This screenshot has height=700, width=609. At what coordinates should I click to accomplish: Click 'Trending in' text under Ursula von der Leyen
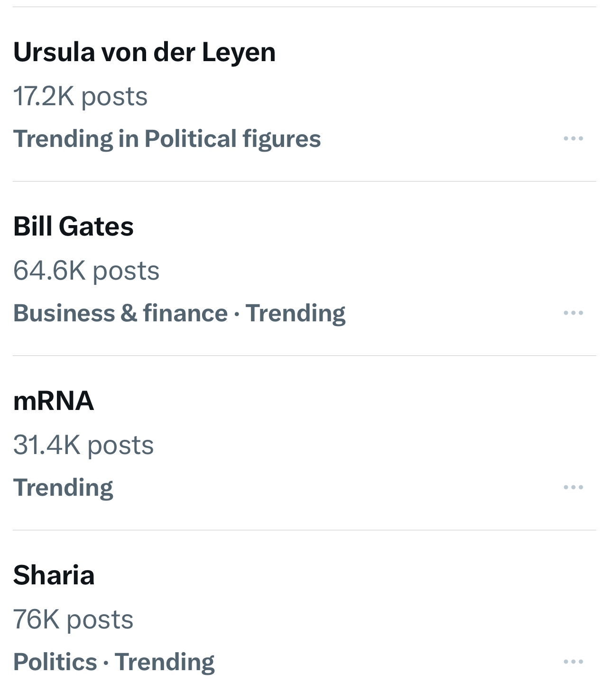76,139
